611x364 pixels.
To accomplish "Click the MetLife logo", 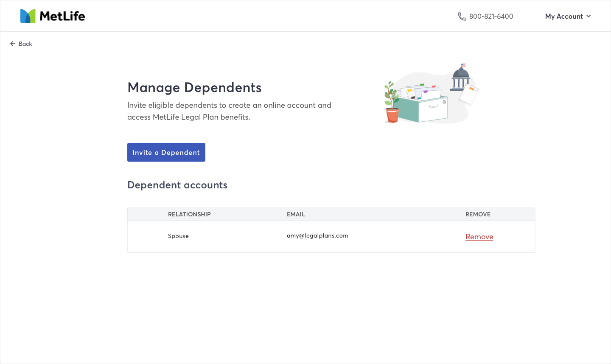I will pyautogui.click(x=53, y=16).
